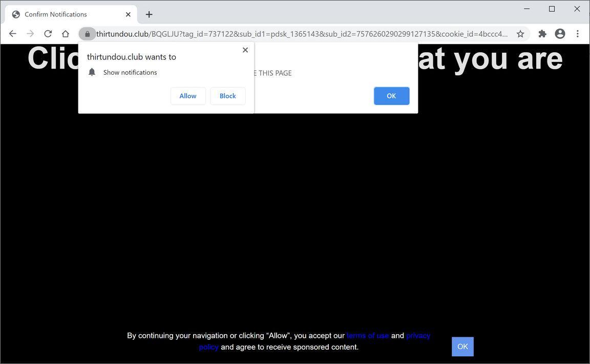Dismiss the notification permission popup

point(245,50)
